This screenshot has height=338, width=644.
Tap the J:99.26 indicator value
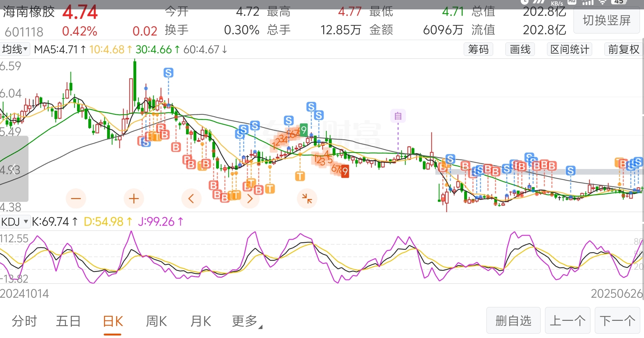161,222
